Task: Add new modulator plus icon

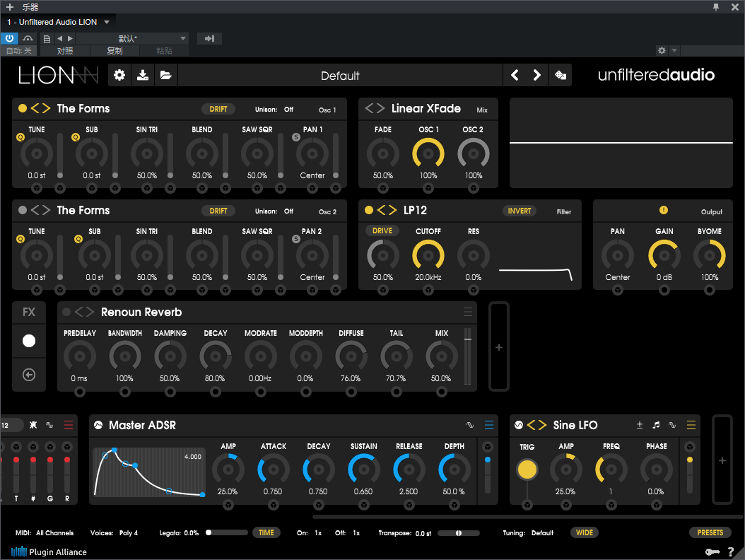Action: pos(722,460)
